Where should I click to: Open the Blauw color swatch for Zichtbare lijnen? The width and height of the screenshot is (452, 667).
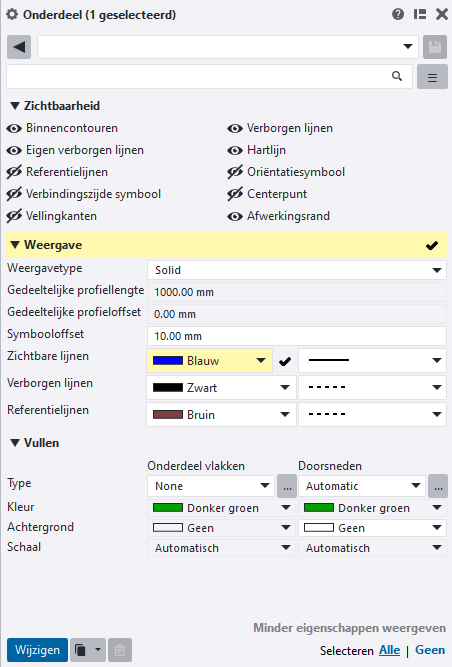209,361
